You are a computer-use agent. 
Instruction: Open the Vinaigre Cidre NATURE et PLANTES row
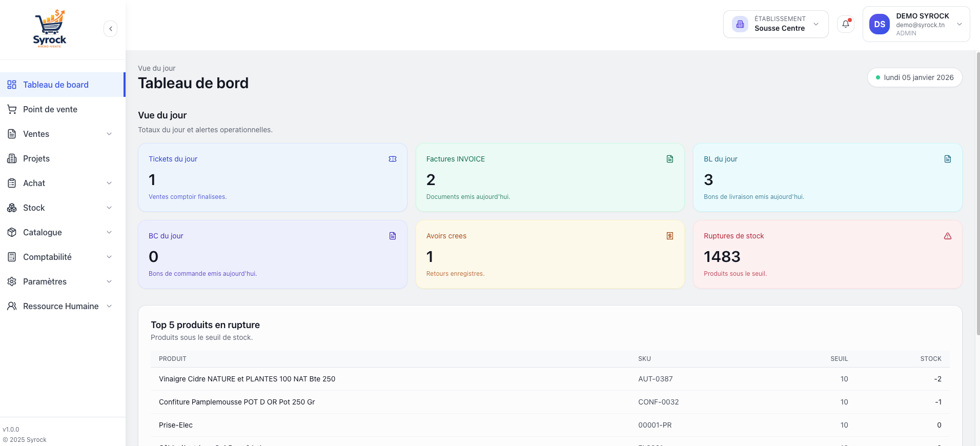tap(247, 379)
